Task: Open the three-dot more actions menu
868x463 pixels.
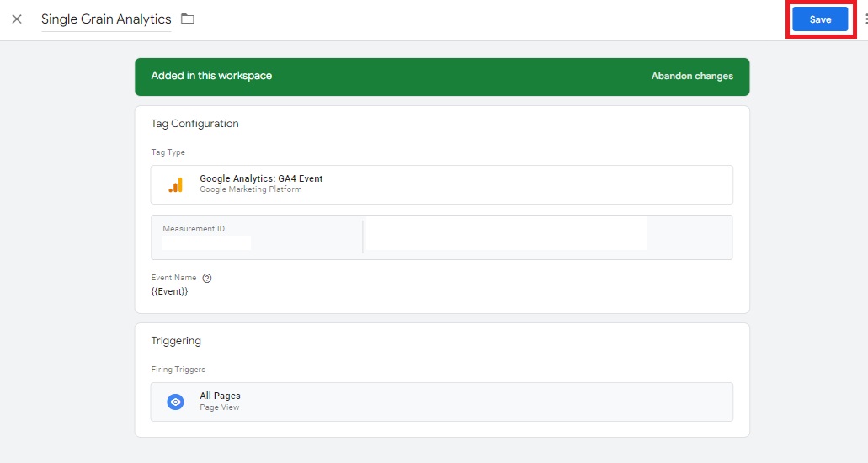Action: coord(865,19)
